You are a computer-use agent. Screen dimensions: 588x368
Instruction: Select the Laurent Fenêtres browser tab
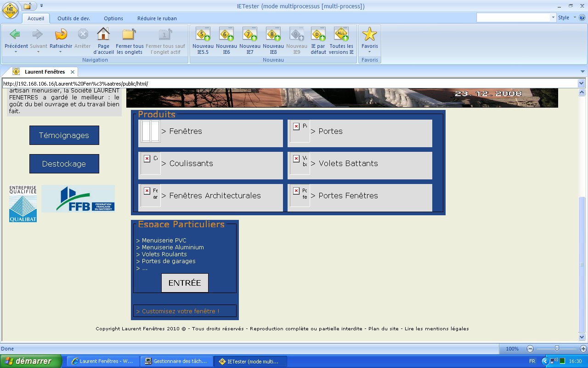pos(45,72)
